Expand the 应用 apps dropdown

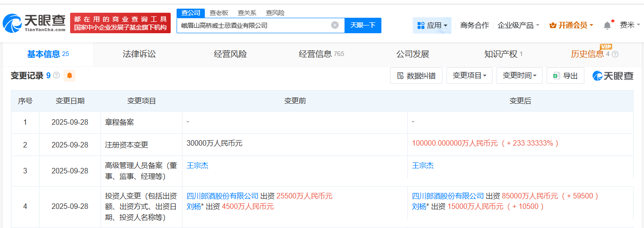(432, 25)
